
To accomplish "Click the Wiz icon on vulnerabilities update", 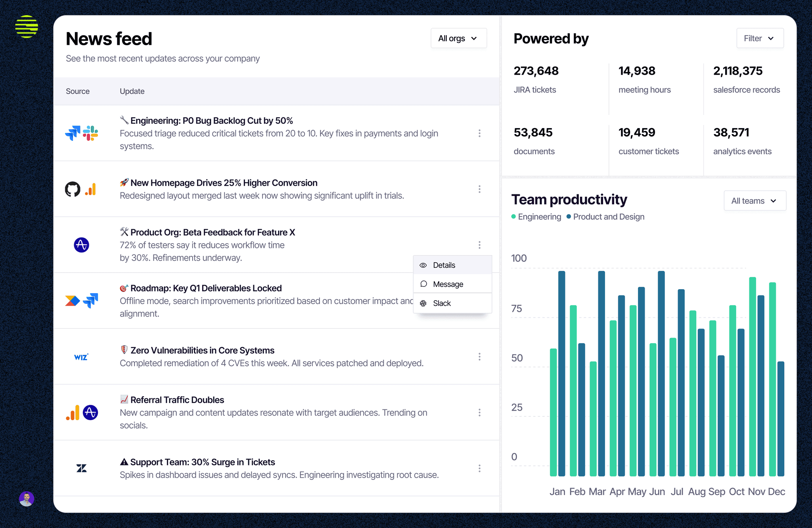I will (x=81, y=356).
